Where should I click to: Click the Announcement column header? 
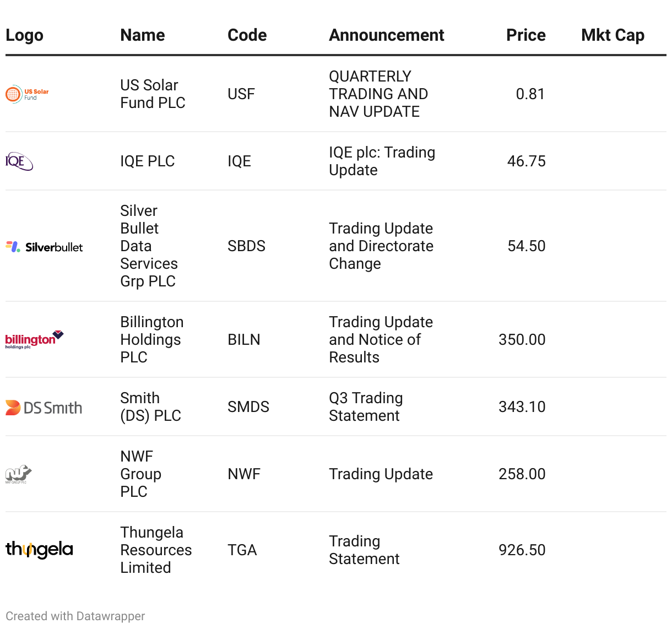click(x=387, y=35)
